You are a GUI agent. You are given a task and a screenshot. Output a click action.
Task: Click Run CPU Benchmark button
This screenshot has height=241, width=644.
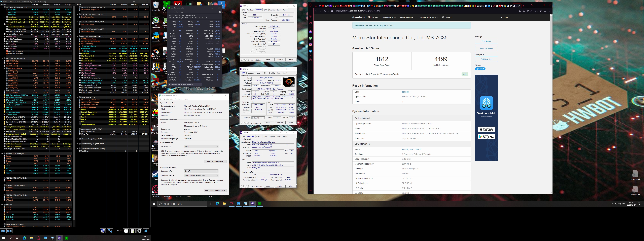point(215,162)
